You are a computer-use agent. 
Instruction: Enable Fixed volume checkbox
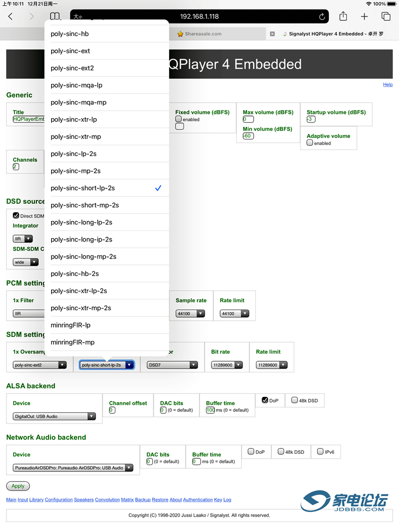point(178,119)
